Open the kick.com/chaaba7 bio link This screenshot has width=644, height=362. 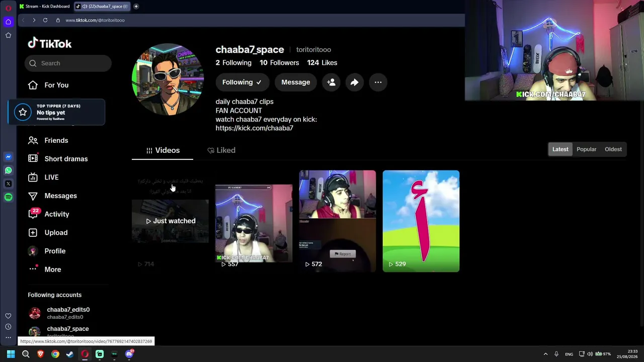point(255,128)
